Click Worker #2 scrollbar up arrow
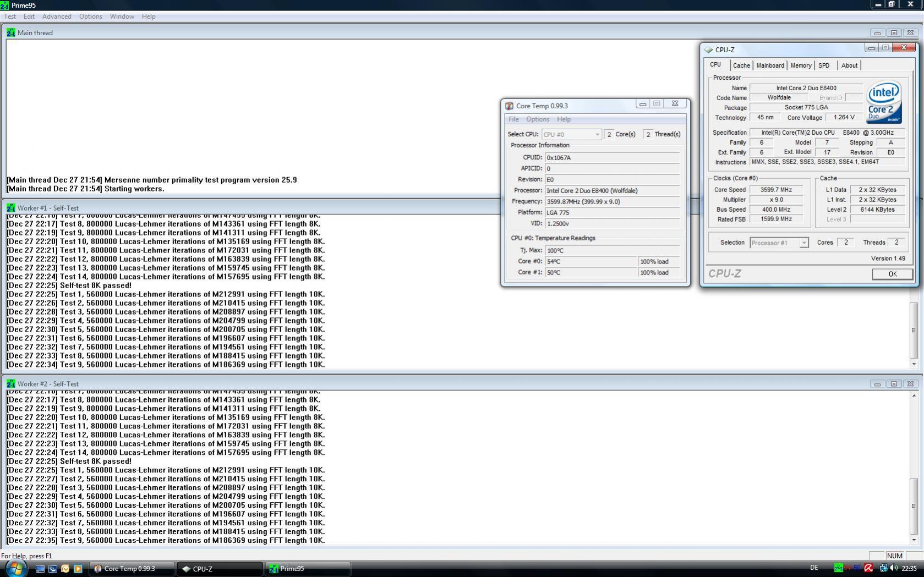 pyautogui.click(x=914, y=395)
